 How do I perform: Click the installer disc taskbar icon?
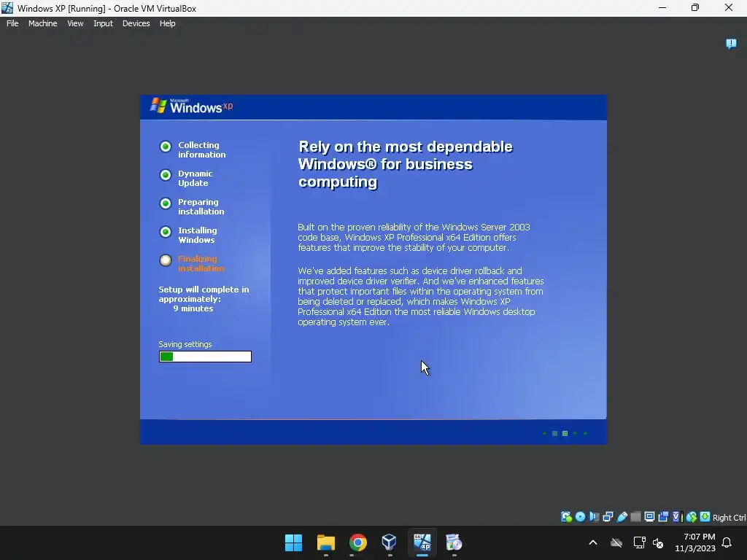(x=454, y=542)
